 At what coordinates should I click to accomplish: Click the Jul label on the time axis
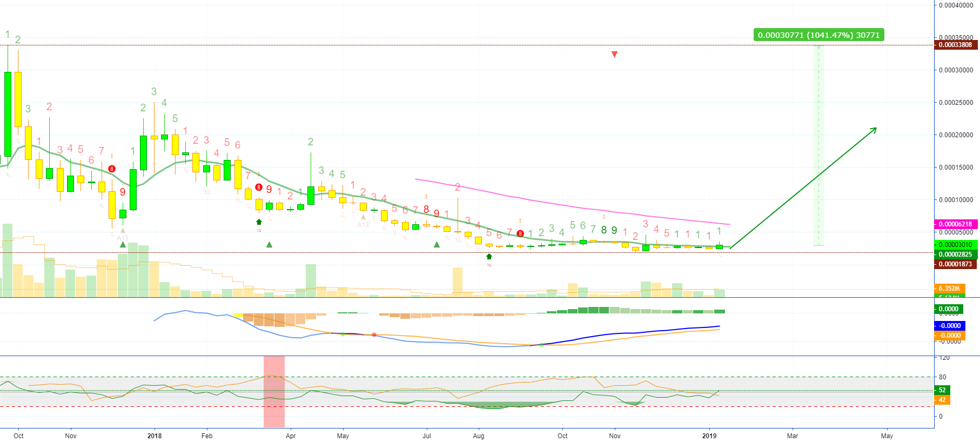[x=426, y=436]
